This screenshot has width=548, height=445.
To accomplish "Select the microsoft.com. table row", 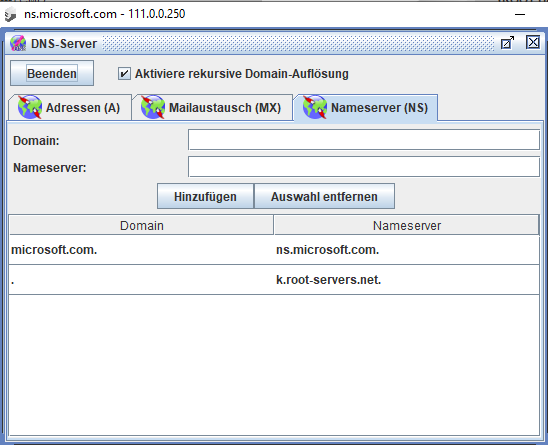I will (274, 250).
